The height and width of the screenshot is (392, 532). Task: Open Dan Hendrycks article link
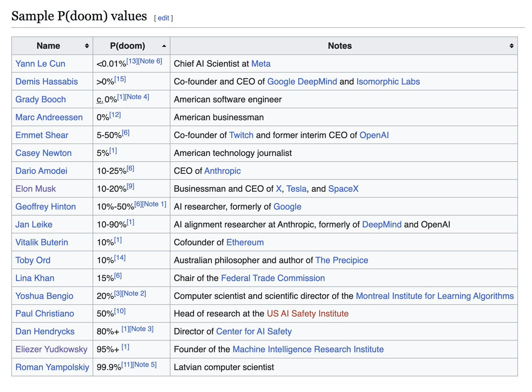tap(45, 331)
